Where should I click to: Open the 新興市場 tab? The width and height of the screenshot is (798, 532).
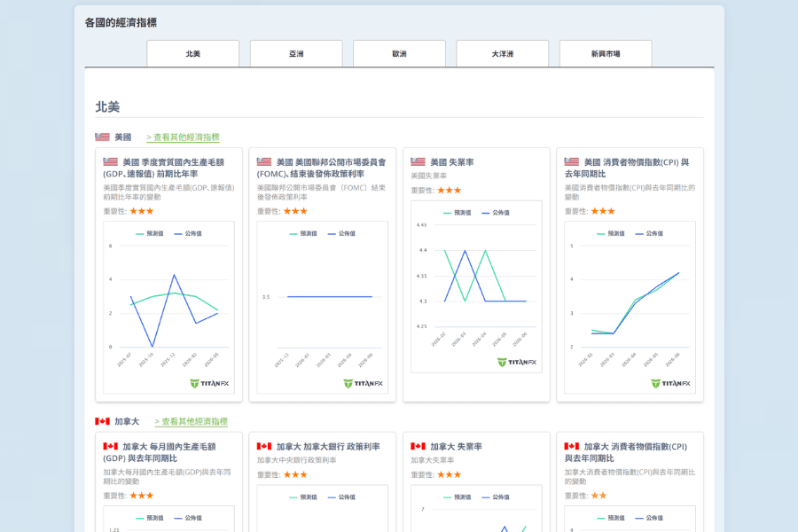[x=606, y=53]
